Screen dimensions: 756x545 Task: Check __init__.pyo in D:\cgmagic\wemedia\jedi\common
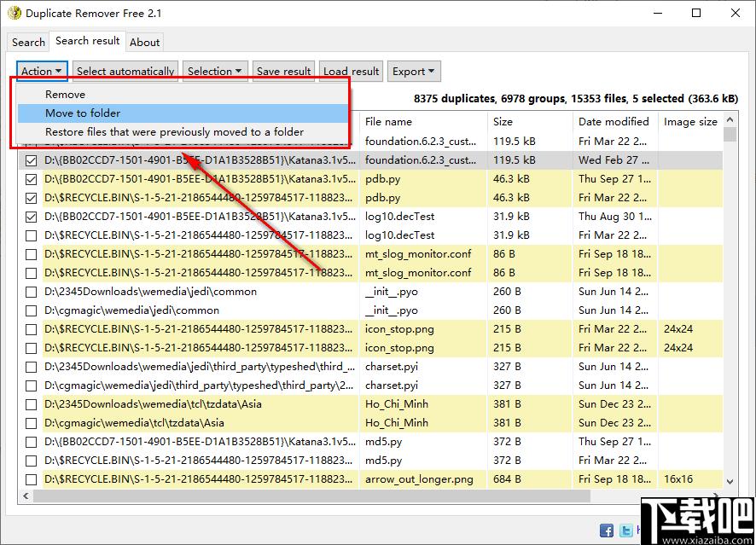tap(31, 310)
